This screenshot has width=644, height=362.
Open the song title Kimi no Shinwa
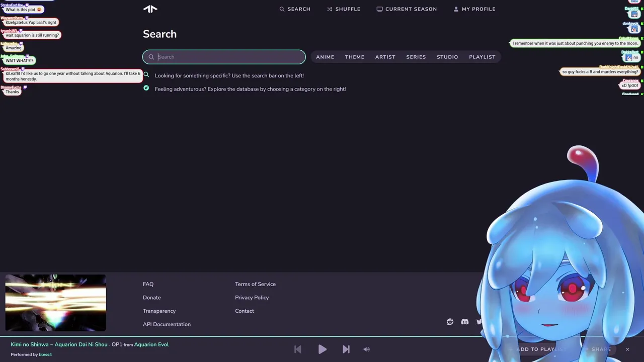point(59,344)
